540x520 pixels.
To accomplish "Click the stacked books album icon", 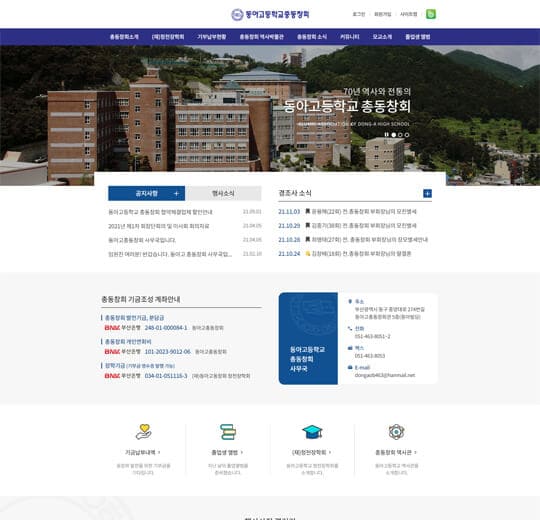I will tap(228, 431).
